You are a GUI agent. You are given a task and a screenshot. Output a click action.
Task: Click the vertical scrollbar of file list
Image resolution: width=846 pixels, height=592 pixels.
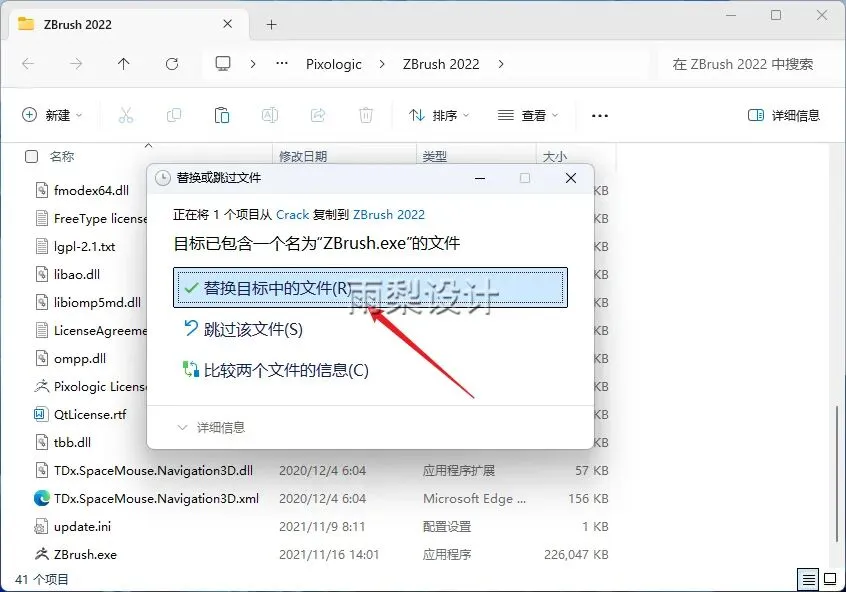click(x=838, y=475)
